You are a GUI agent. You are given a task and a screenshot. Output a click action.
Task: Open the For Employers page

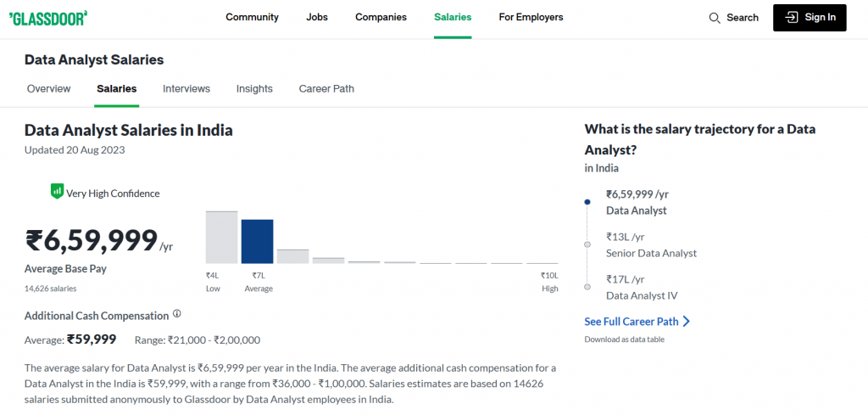point(531,17)
